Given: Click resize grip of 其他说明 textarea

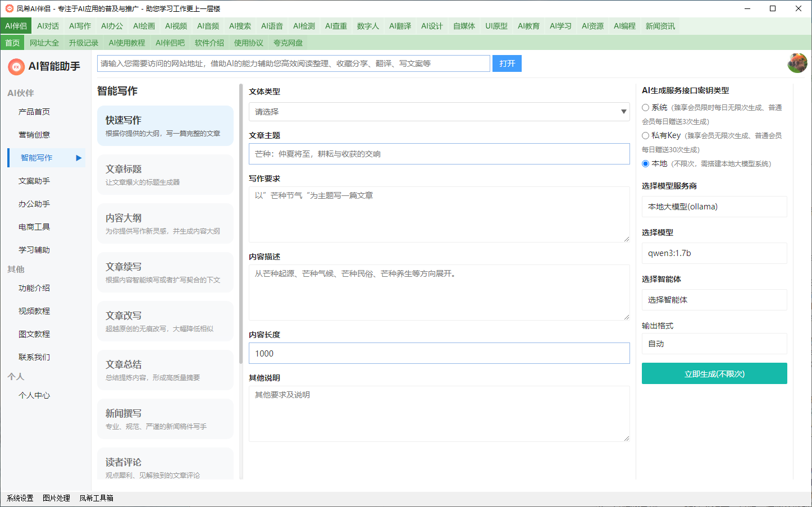Looking at the screenshot, I should pos(626,438).
